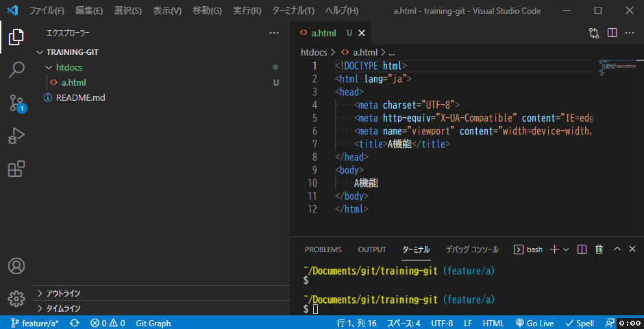Open the ターミナル(T) menu
This screenshot has width=644, height=329.
click(293, 11)
